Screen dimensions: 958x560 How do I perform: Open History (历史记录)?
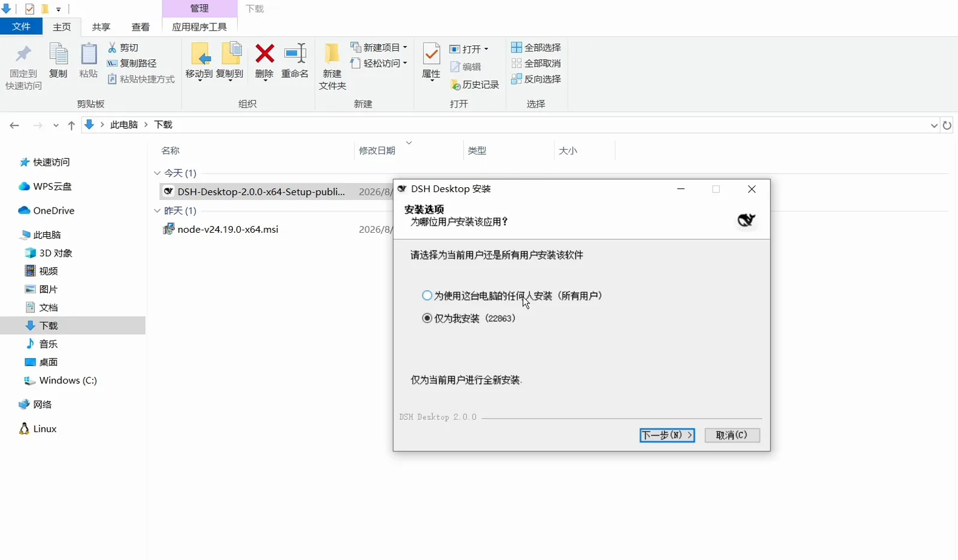[x=475, y=85]
